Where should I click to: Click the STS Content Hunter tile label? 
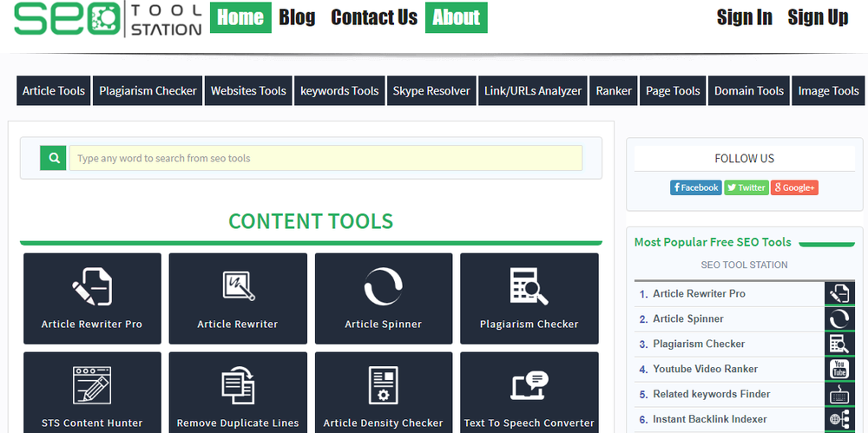point(92,423)
